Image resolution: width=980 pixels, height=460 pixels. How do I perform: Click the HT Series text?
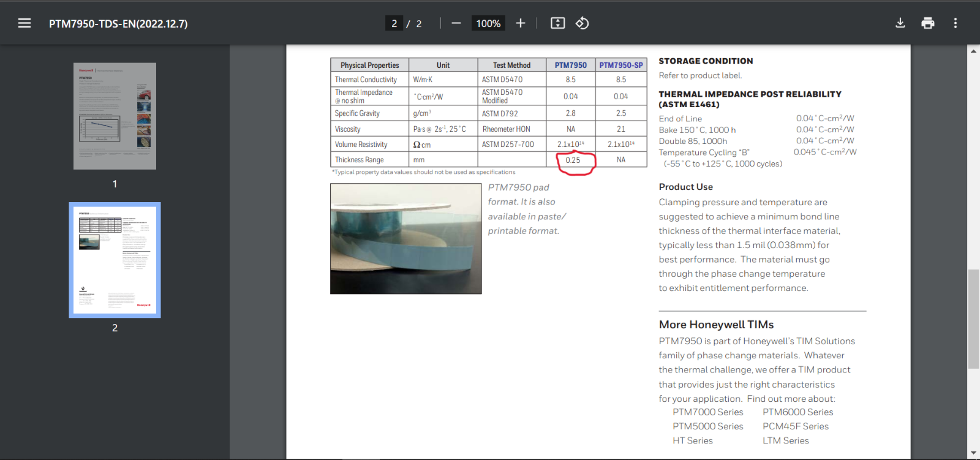693,440
